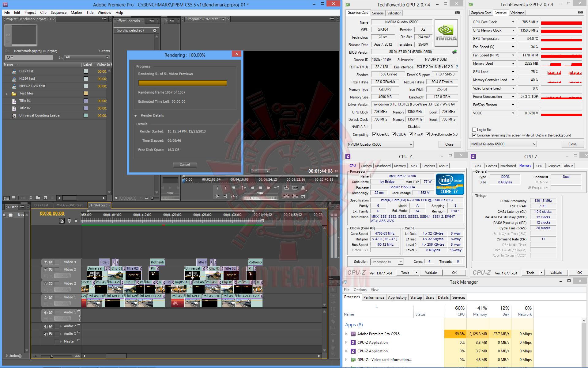Uncheck the OpenCL computing checkbox
The height and width of the screenshot is (368, 588).
(x=374, y=134)
